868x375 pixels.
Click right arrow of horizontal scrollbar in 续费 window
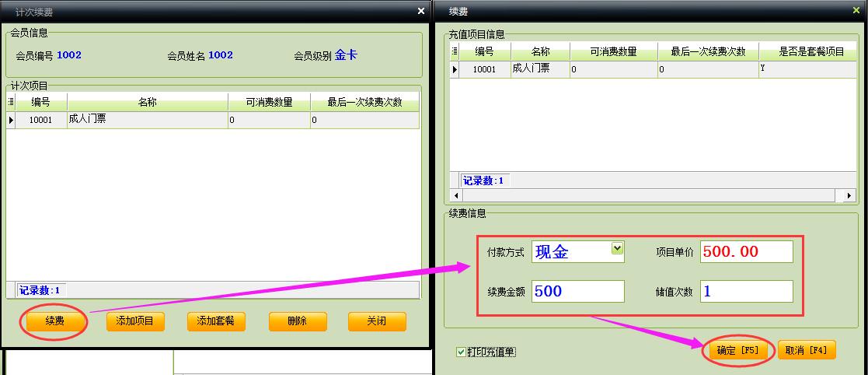coord(850,195)
